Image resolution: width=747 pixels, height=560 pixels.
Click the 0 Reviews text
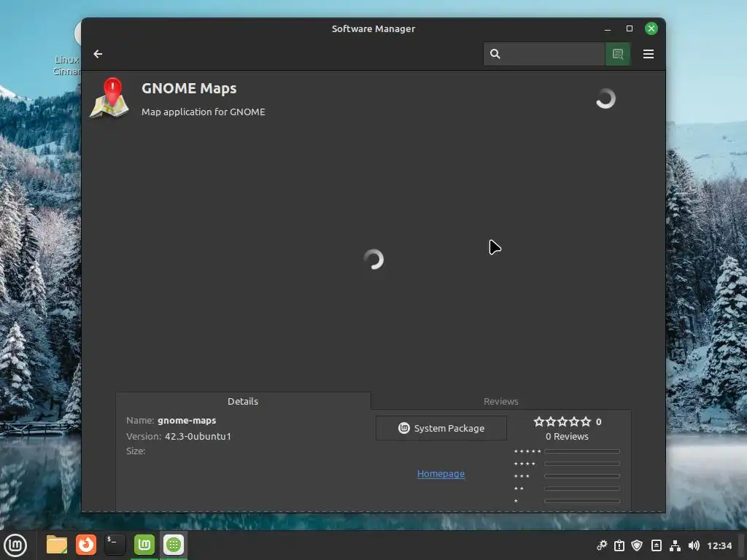(567, 436)
